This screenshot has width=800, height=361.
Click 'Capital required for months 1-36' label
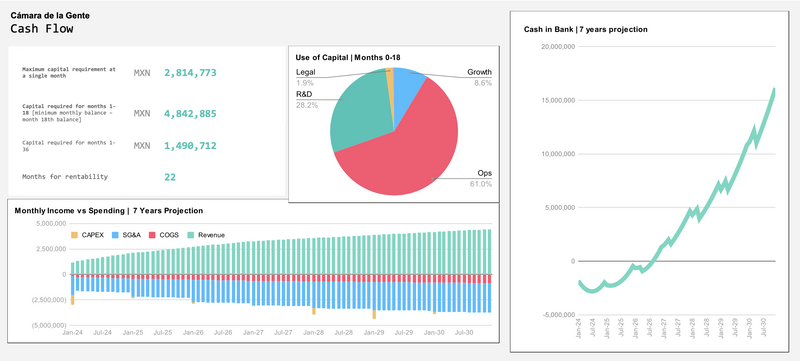click(x=69, y=146)
